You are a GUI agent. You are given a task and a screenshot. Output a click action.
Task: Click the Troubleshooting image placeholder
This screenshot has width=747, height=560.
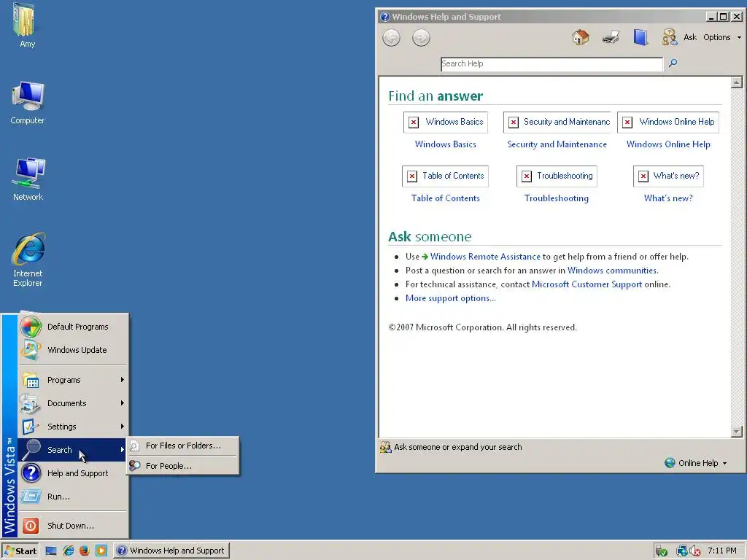click(x=557, y=176)
